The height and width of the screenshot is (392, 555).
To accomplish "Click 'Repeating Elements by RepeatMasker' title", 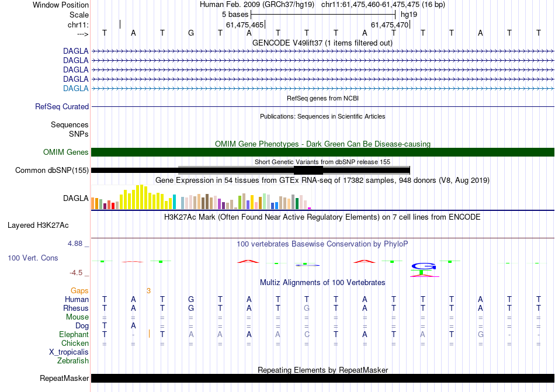I will pyautogui.click(x=323, y=370).
